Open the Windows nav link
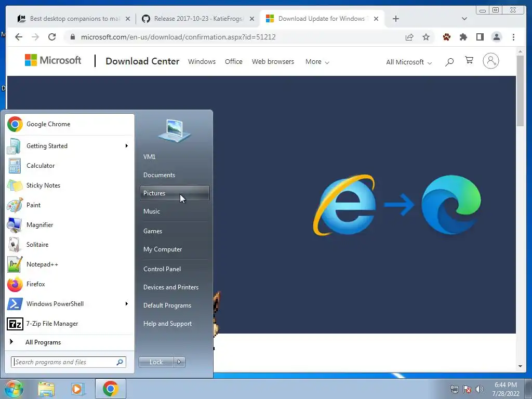 202,62
